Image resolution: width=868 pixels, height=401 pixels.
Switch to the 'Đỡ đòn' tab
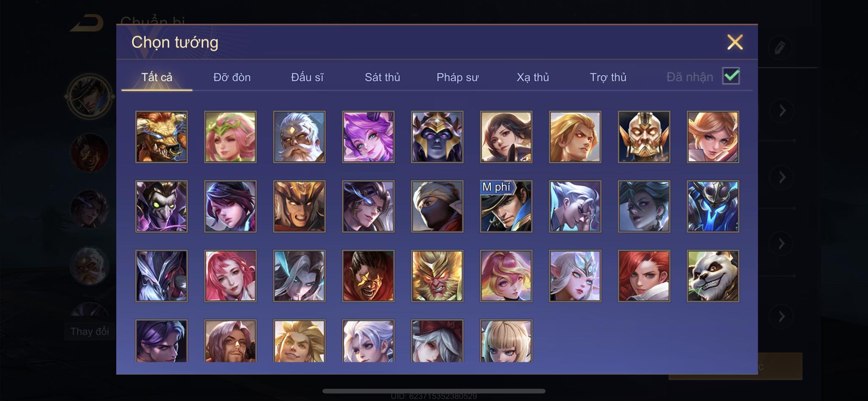(x=232, y=77)
